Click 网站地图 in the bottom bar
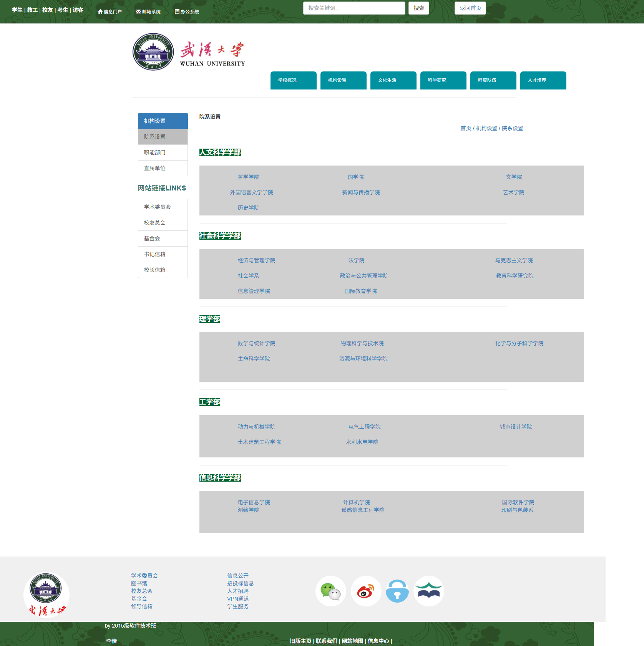Image resolution: width=644 pixels, height=646 pixels. tap(352, 641)
